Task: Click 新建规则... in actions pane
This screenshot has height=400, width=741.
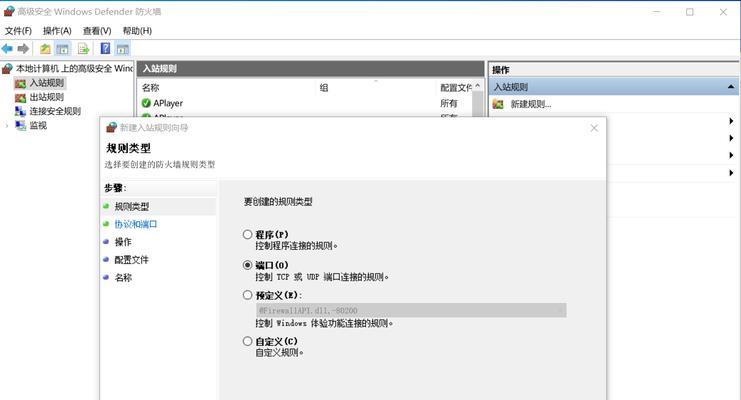Action: (531, 104)
